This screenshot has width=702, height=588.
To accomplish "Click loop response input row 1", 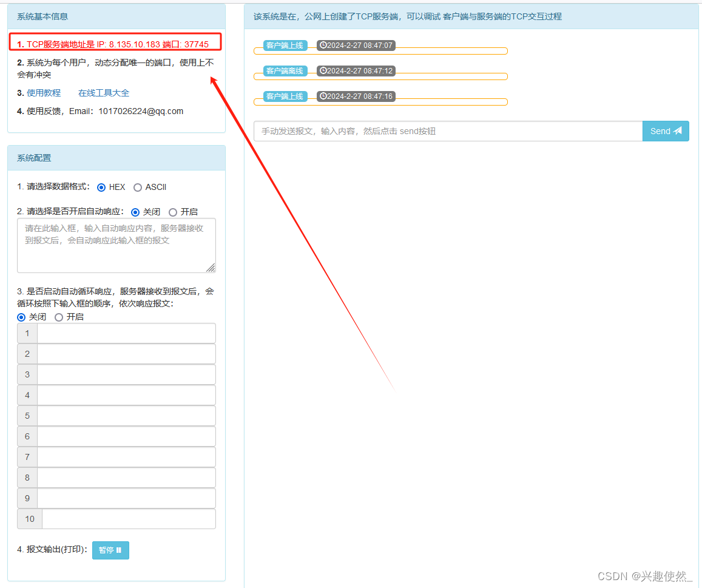I will [x=126, y=333].
